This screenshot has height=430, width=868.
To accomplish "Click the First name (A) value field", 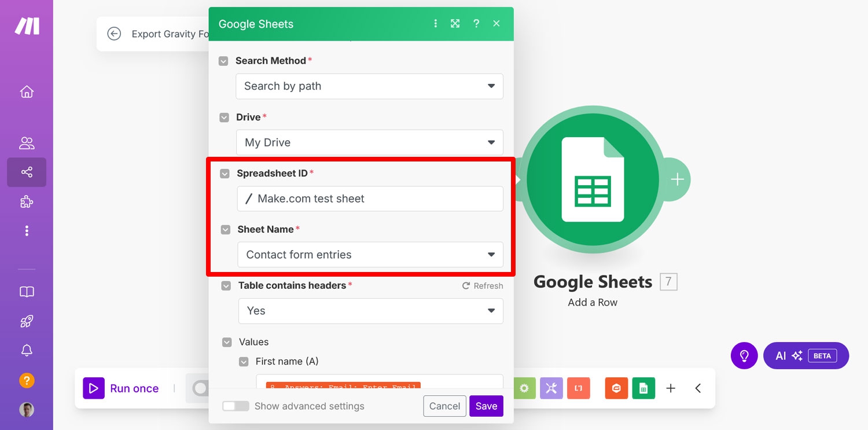I will pyautogui.click(x=380, y=382).
